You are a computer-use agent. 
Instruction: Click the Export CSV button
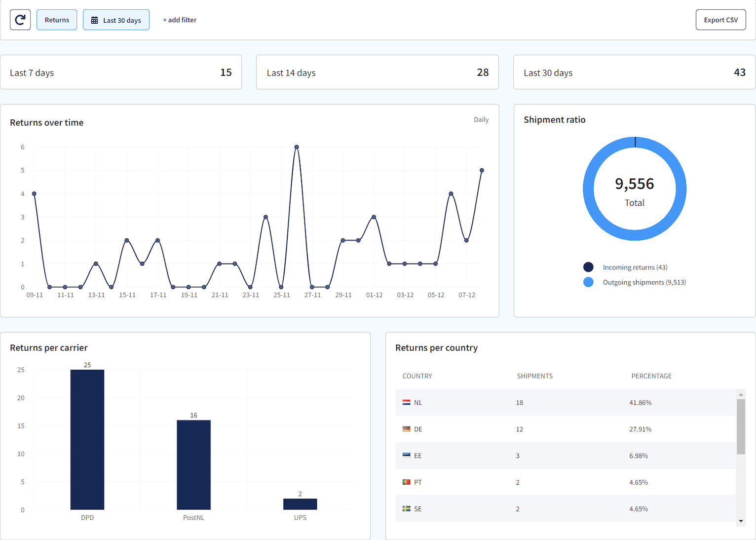(720, 20)
